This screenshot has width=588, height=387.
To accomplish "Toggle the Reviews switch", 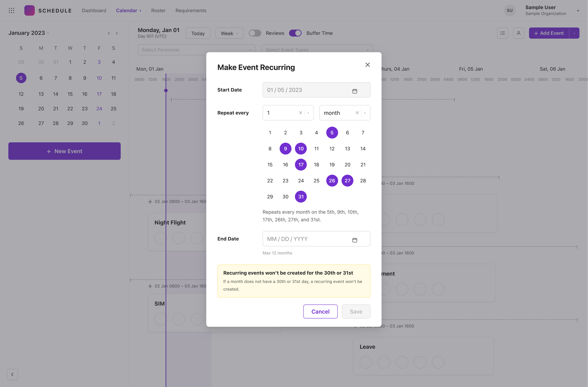I will pyautogui.click(x=255, y=33).
